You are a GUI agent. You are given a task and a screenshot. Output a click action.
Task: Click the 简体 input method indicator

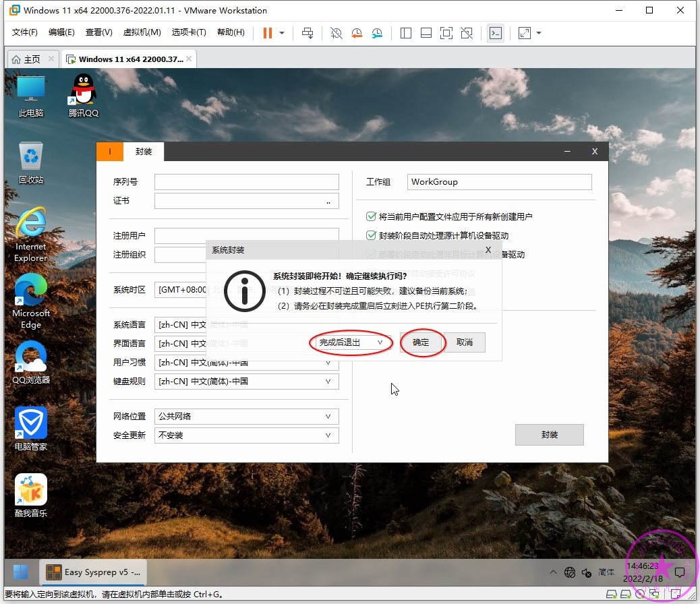click(606, 572)
